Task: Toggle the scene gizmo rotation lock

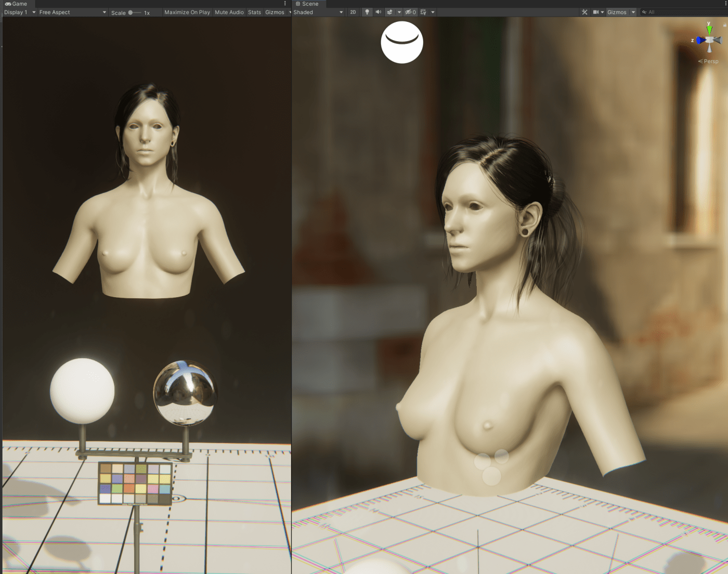Action: [724, 24]
